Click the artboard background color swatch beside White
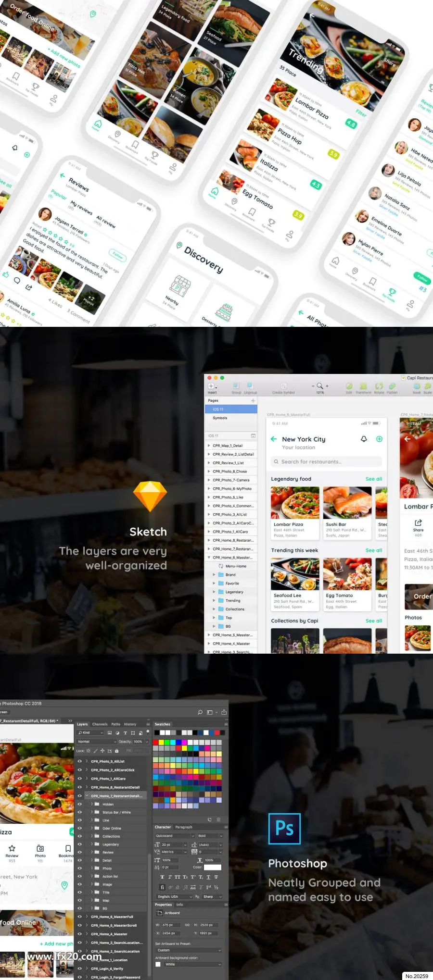This screenshot has height=980, width=433. 158,964
